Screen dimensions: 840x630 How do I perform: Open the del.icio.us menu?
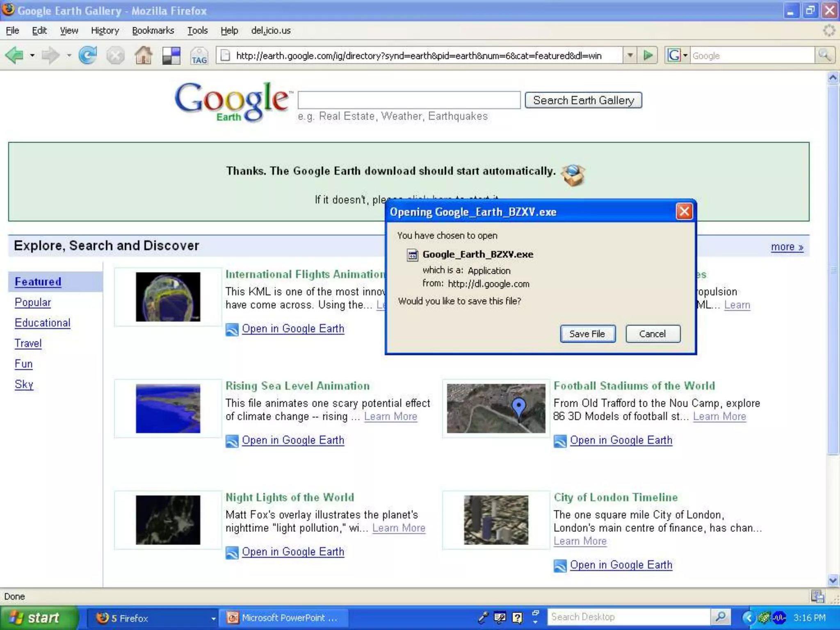271,30
